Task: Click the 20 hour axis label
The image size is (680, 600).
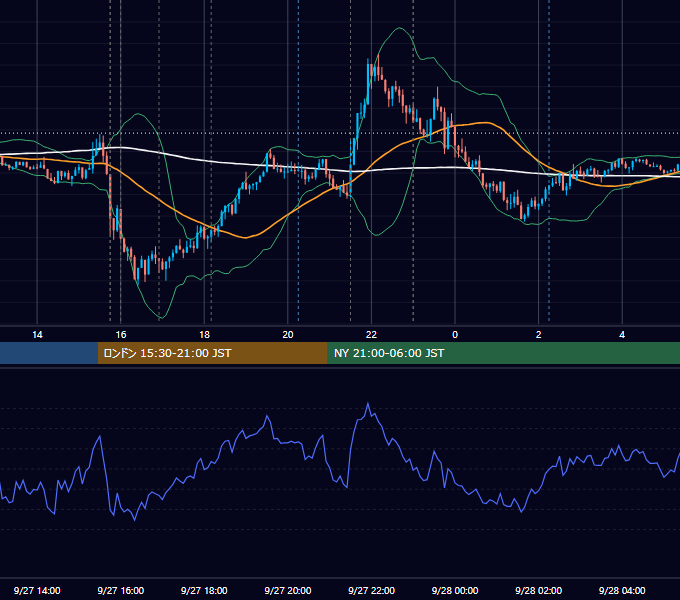Action: click(x=288, y=335)
